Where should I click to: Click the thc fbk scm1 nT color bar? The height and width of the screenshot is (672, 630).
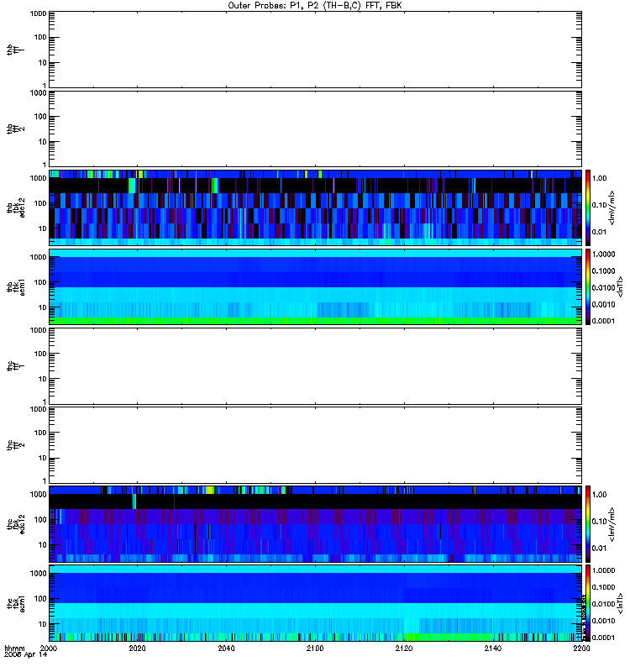point(588,603)
